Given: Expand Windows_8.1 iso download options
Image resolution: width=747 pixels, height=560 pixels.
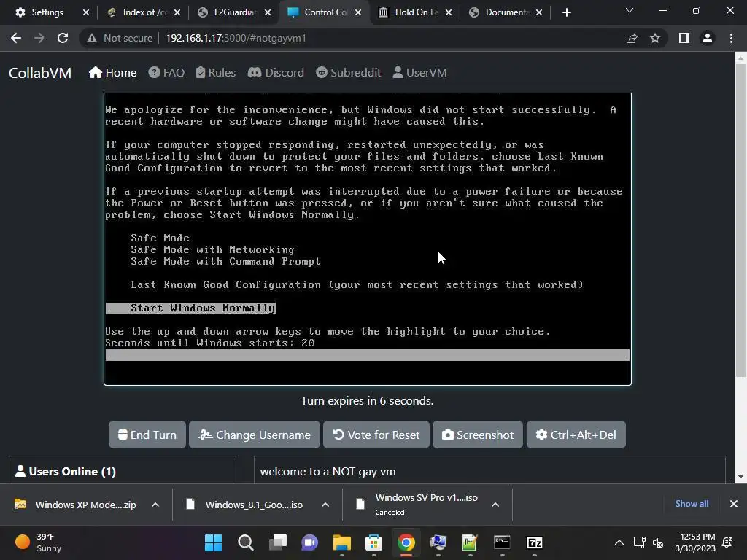Looking at the screenshot, I should click(325, 505).
